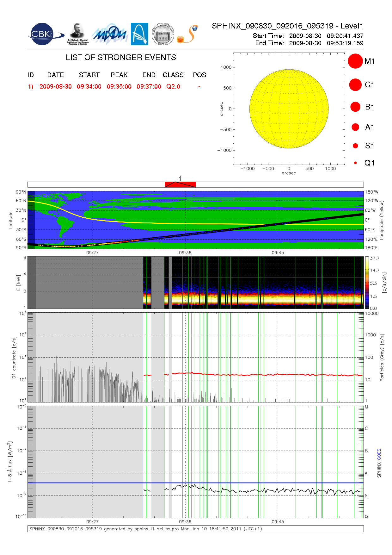Click the CLASS column header
The width and height of the screenshot is (392, 555).
coord(173,75)
